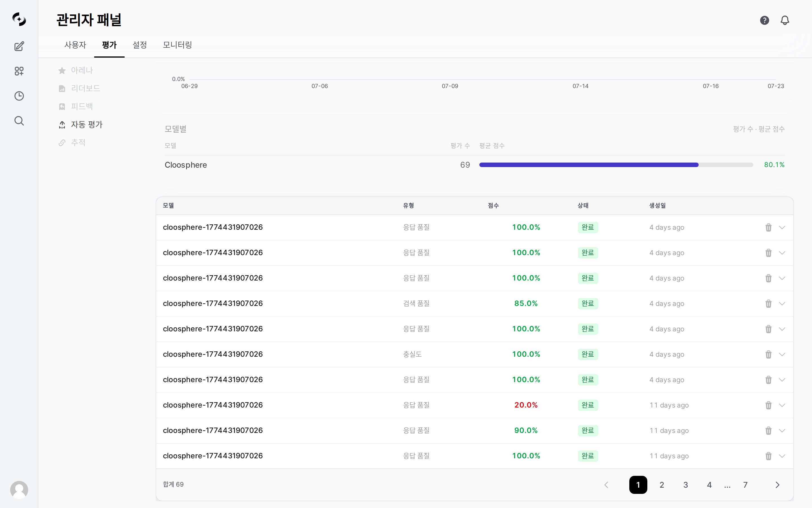Expand the 100.0% row from 11 days ago
The width and height of the screenshot is (812, 508).
(x=782, y=456)
